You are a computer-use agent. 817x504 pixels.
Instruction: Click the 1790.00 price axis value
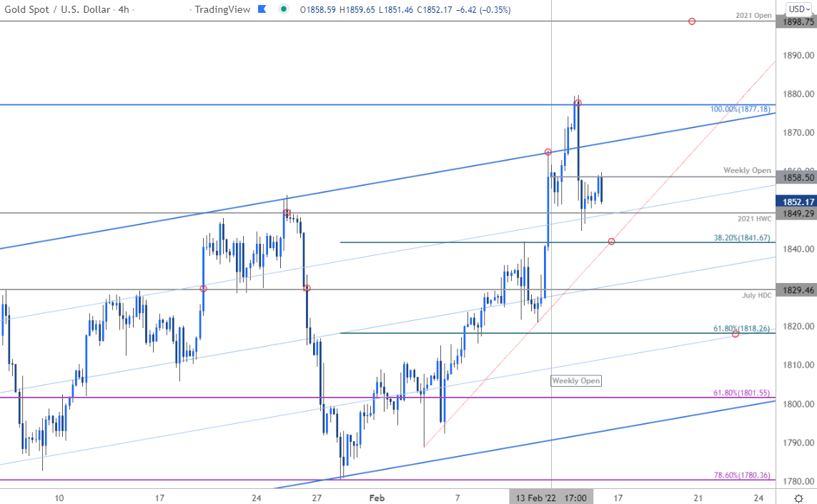click(798, 443)
